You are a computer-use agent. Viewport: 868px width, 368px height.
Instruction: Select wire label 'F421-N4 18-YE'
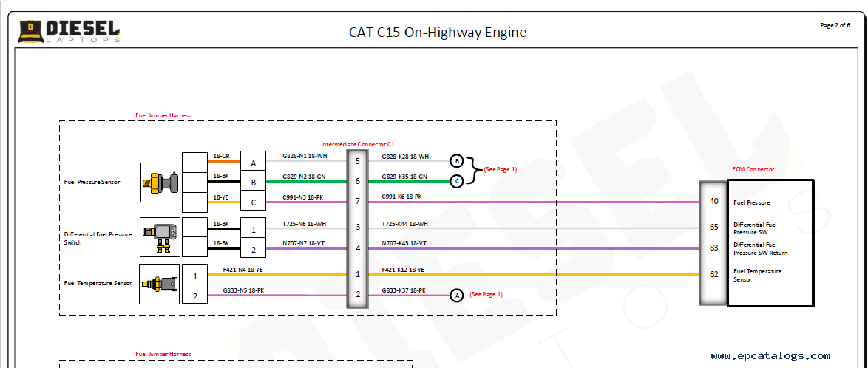pos(243,270)
